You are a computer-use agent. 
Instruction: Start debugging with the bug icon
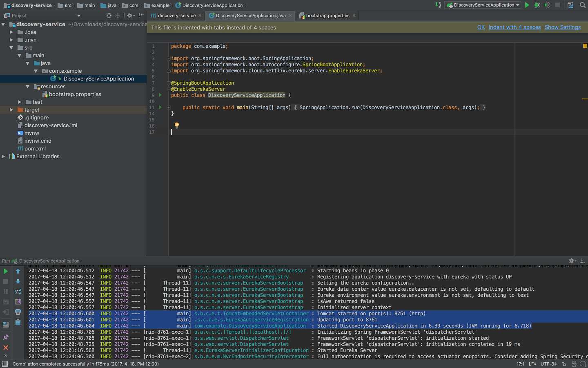click(x=537, y=5)
